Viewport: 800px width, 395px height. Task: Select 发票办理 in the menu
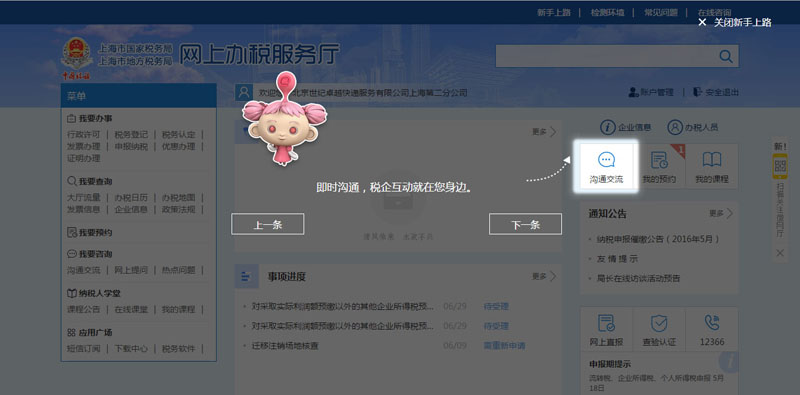84,146
